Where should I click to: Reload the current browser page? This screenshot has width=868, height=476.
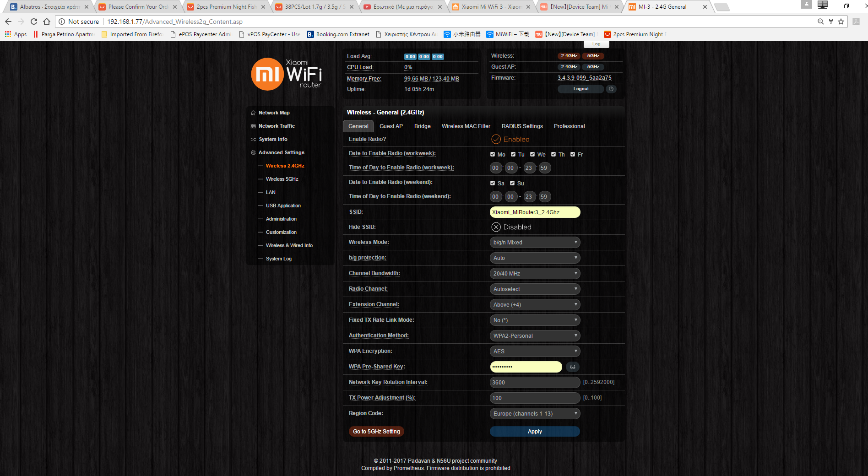(x=34, y=22)
